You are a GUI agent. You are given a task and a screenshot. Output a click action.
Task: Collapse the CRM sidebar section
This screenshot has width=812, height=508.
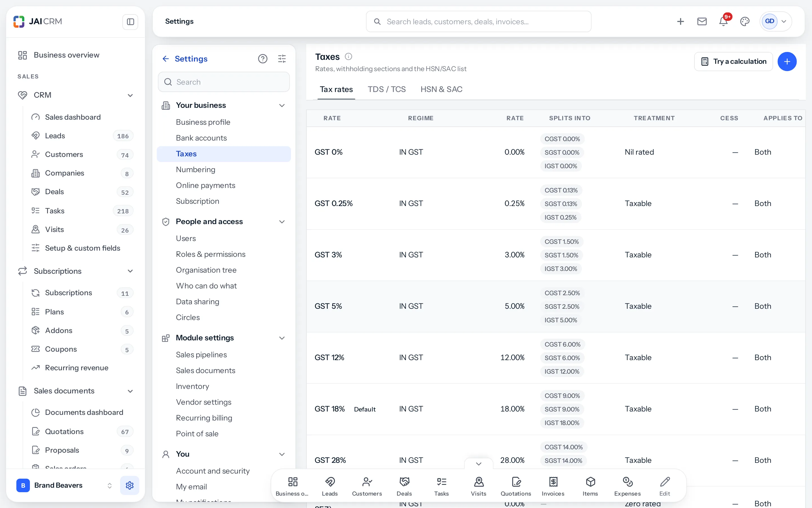click(130, 95)
